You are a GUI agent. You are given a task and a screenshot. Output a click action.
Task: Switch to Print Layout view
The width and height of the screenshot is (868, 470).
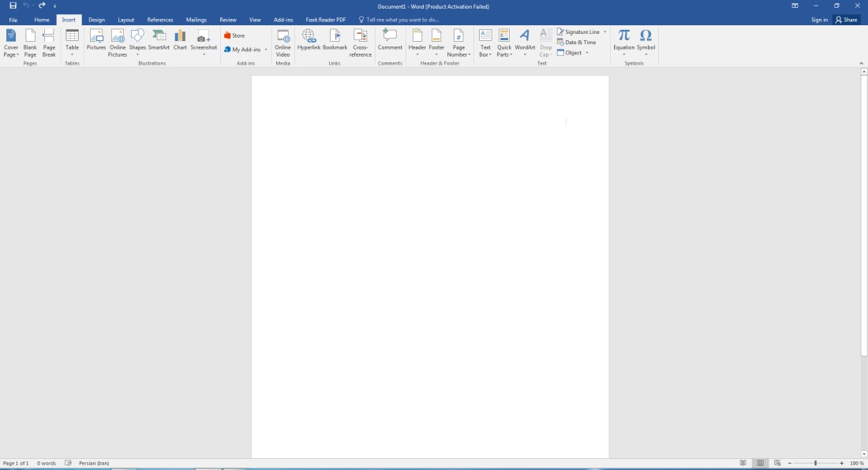tap(760, 464)
